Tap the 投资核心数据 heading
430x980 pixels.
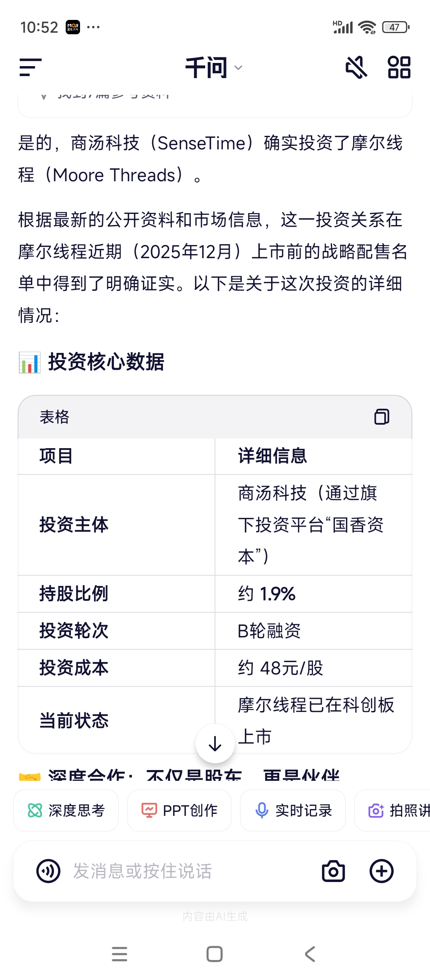[x=106, y=362]
